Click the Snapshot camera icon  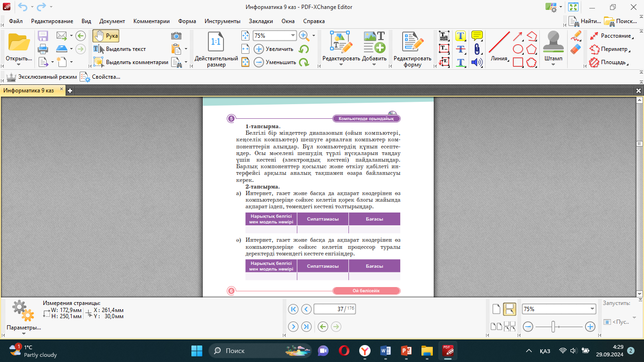click(x=176, y=36)
